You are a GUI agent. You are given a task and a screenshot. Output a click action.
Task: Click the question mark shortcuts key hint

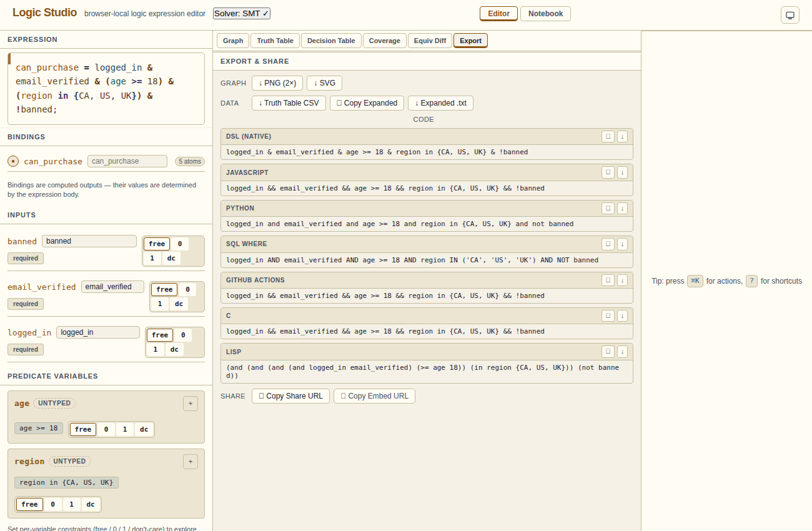(751, 281)
